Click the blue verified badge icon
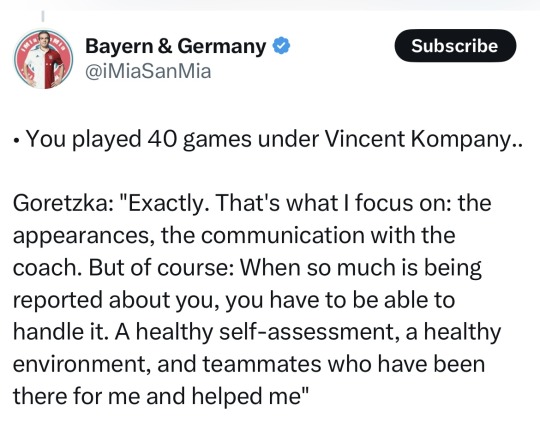The width and height of the screenshot is (540, 429). coord(281,46)
